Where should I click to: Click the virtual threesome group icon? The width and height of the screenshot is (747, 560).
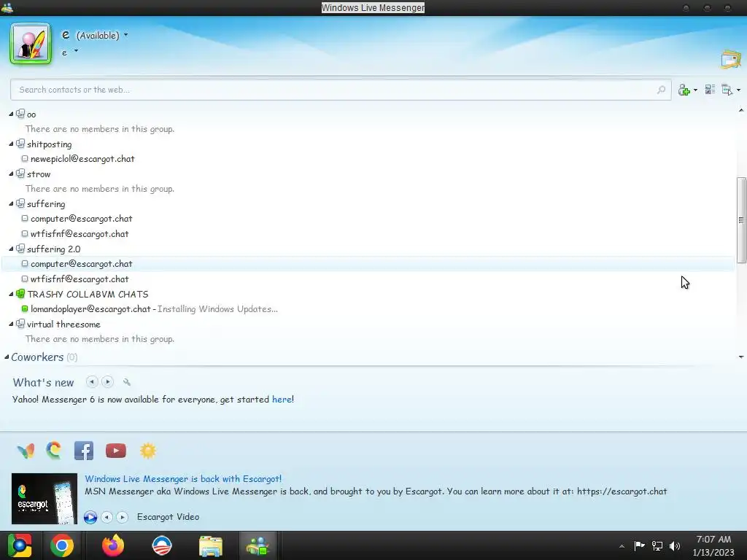[20, 324]
